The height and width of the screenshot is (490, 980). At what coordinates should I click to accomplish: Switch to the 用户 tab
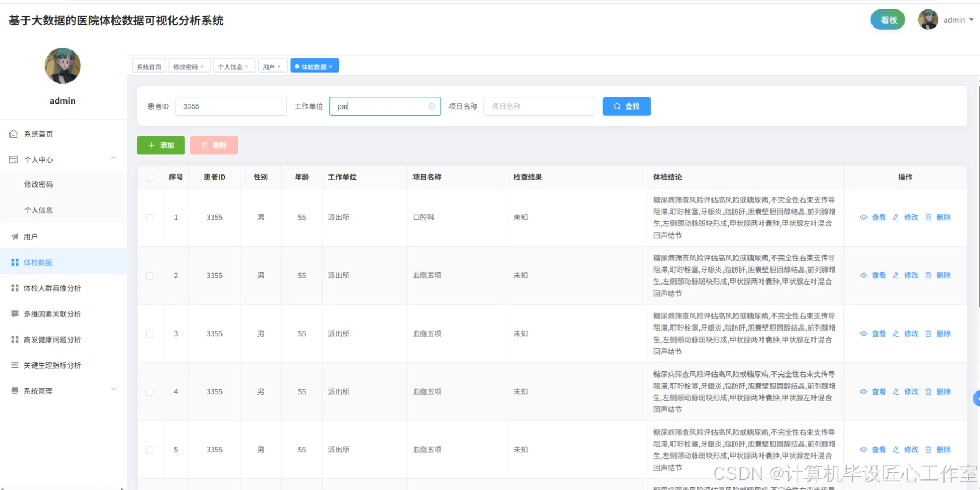point(269,66)
